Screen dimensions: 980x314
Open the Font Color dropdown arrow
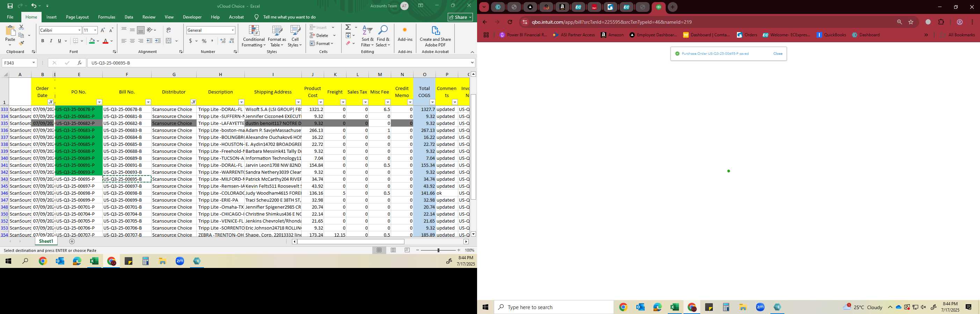tap(112, 41)
